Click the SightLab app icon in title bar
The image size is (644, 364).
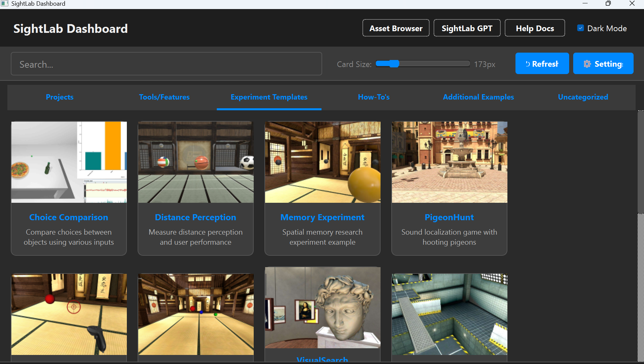click(4, 4)
